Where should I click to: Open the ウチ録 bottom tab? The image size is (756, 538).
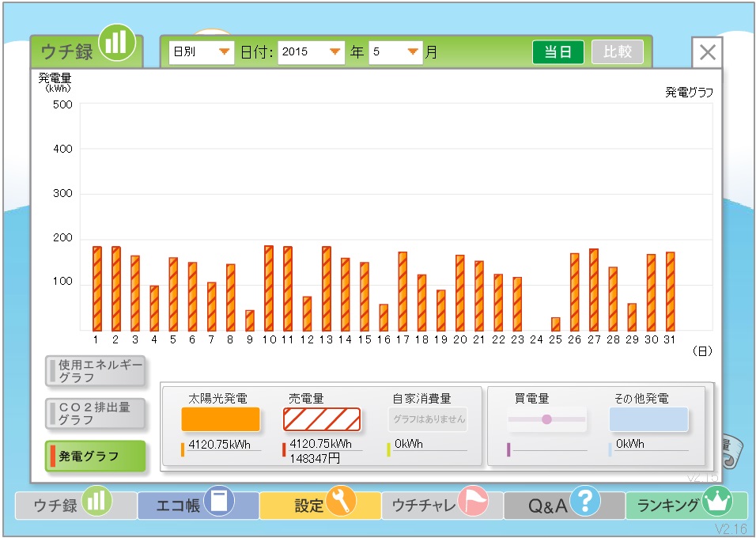tap(76, 506)
